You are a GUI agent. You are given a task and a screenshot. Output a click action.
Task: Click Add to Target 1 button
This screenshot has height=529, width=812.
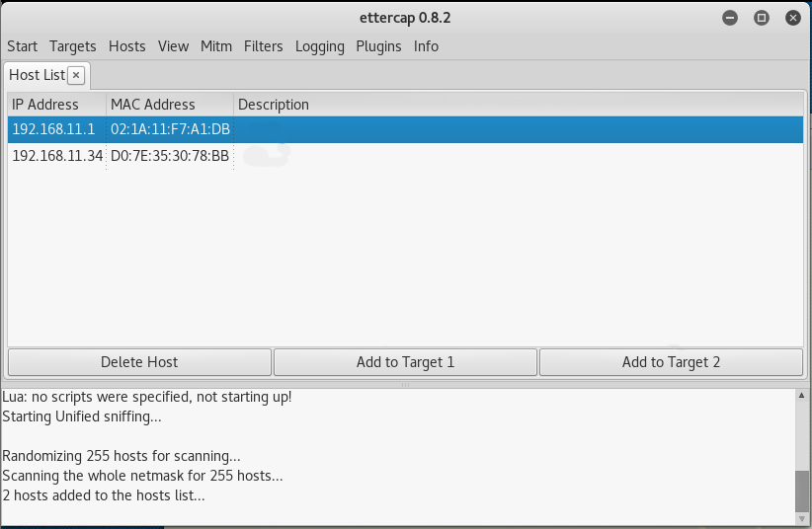point(405,362)
